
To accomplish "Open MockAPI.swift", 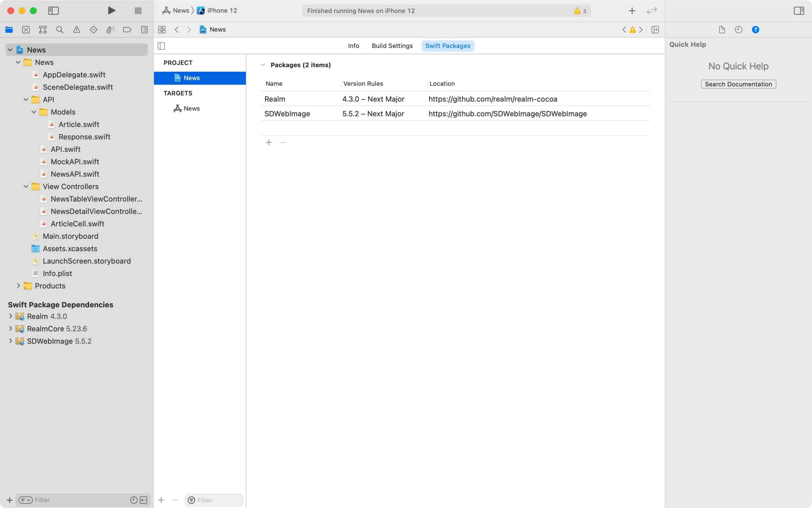I will [75, 162].
